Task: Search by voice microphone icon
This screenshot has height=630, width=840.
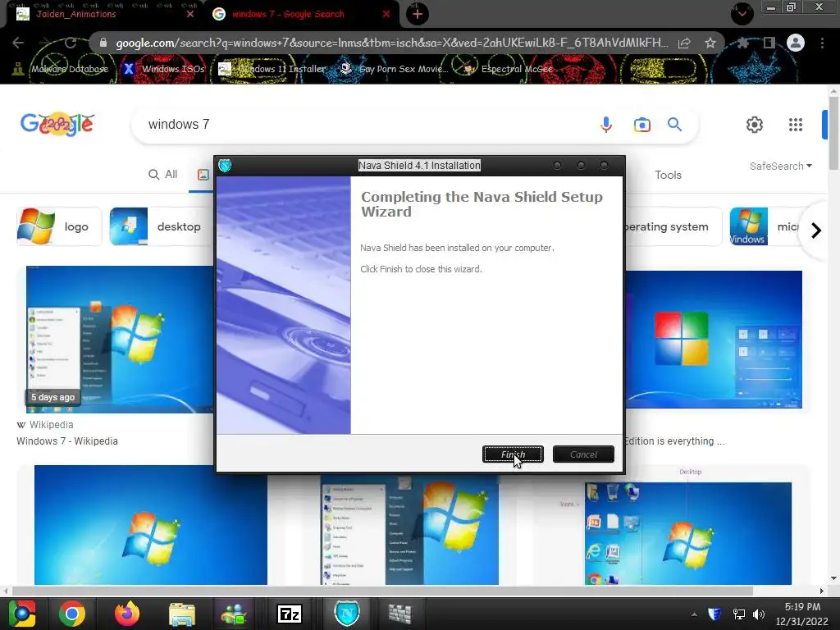Action: click(x=606, y=125)
